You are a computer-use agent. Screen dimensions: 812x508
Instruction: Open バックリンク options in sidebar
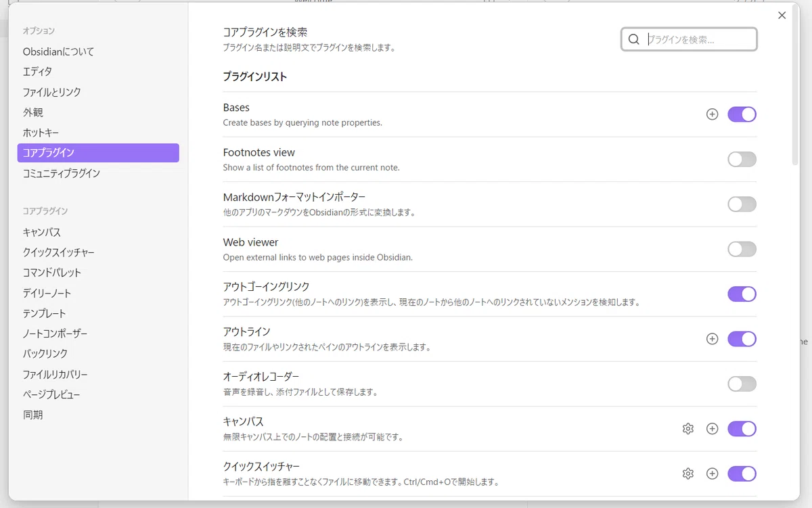click(98, 354)
